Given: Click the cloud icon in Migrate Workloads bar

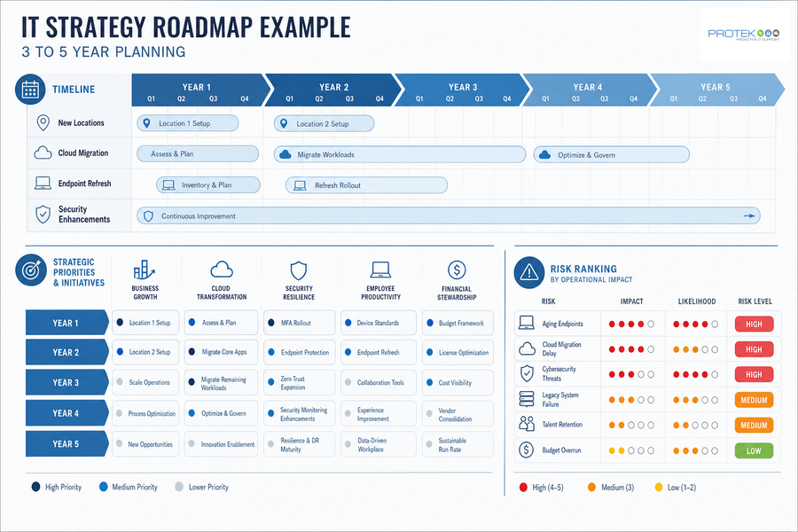Looking at the screenshot, I should pos(286,154).
